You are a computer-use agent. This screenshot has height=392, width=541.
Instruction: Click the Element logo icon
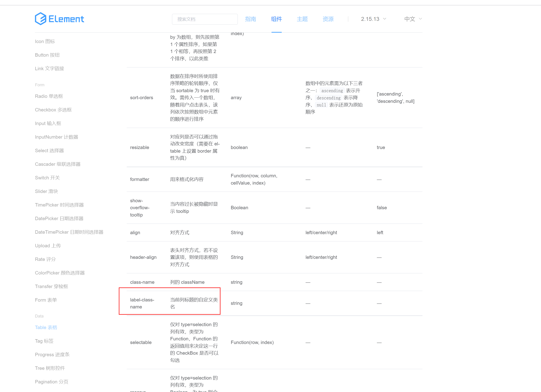click(41, 19)
